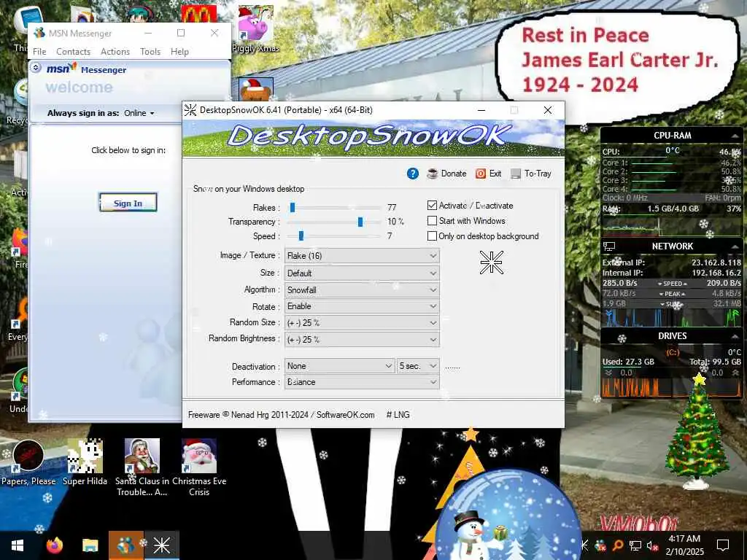
Task: Select MSN Messenger taskbar button
Action: click(126, 545)
